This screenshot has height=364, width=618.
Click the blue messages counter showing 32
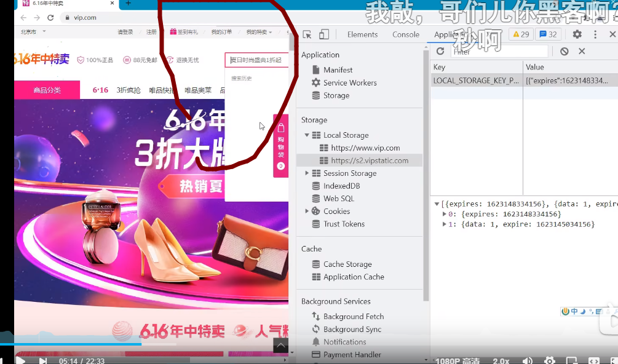click(x=548, y=34)
